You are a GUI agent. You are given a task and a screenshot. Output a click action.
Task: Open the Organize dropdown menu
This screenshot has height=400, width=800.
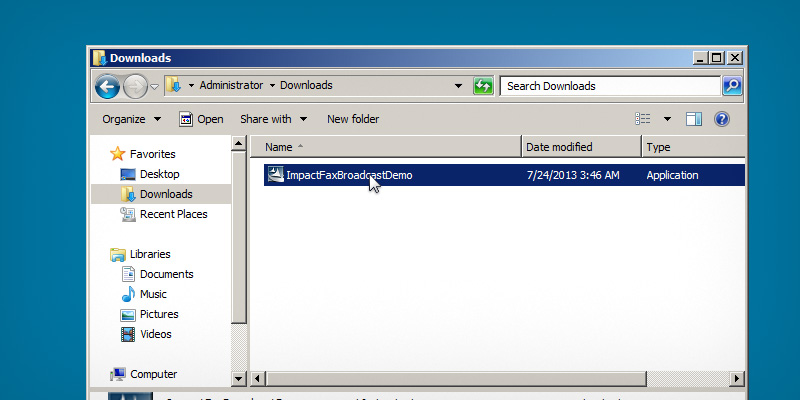coord(131,119)
